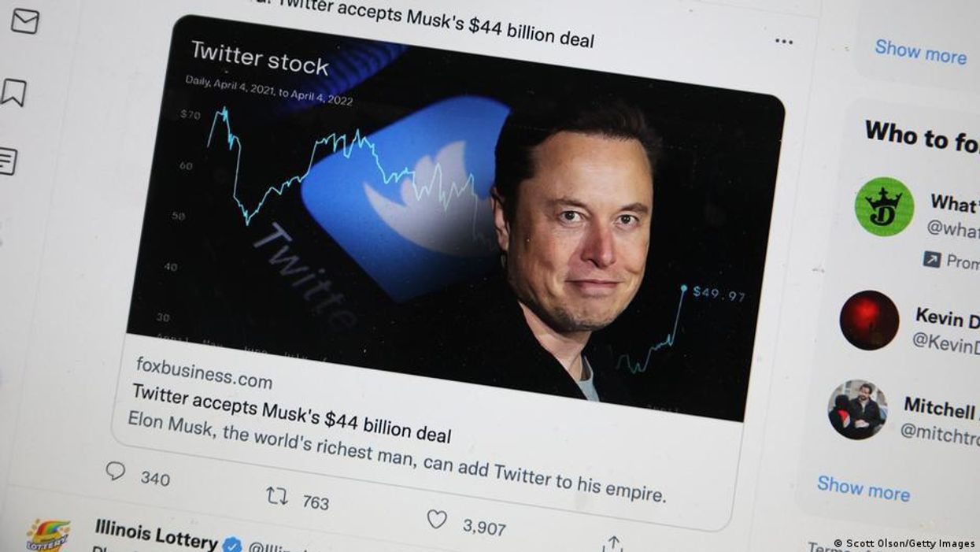Click the Promoted arrow icon under What's
The height and width of the screenshot is (552, 980).
click(x=932, y=258)
